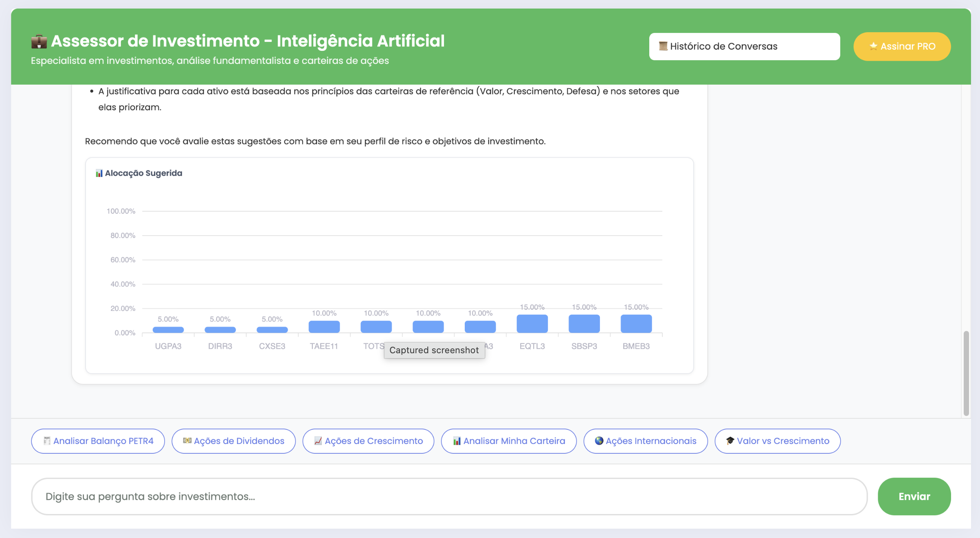The image size is (980, 538).
Task: Select Analisar Balanço PETR4 suggestion
Action: point(98,441)
